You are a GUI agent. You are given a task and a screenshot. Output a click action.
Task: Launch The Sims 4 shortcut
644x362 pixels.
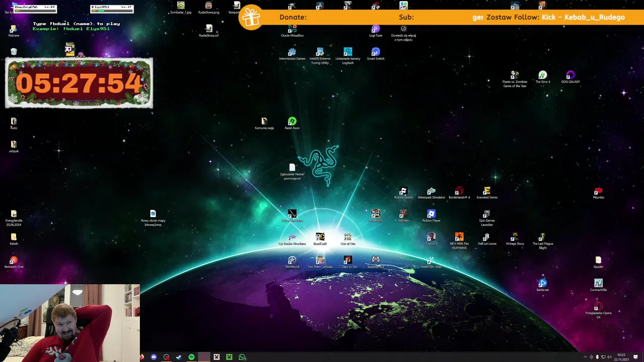tap(542, 77)
